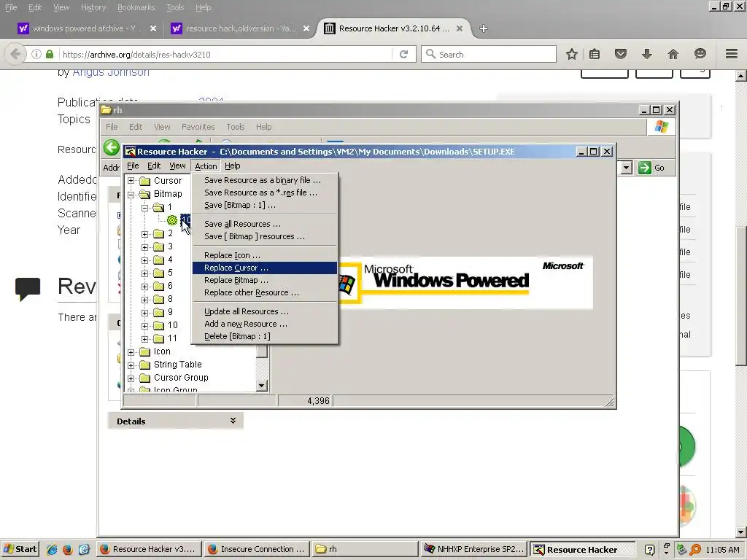Open Resource Hacker Edit menu
Viewport: 747px width, 560px height.
tap(154, 166)
